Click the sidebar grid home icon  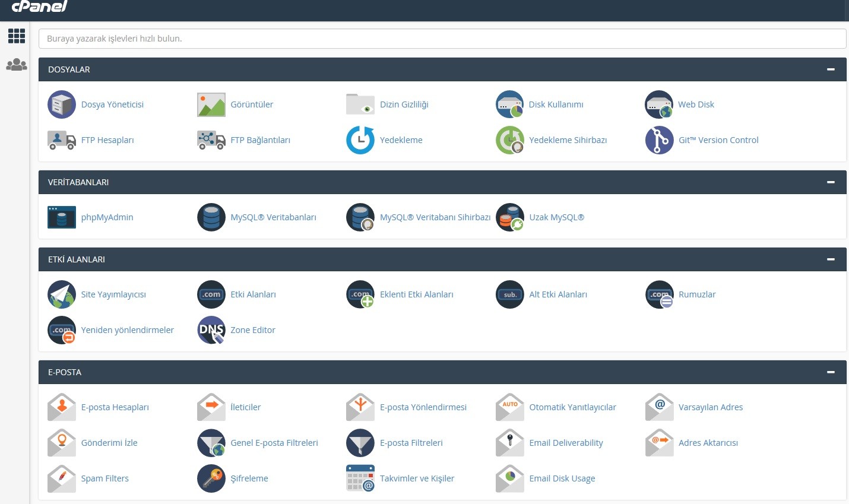pos(17,36)
